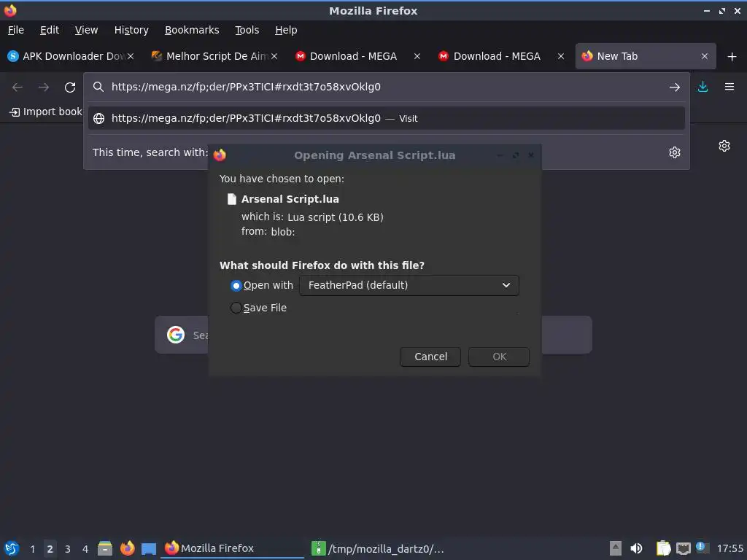Visit the mega.nz suggestion row
This screenshot has height=560, width=747.
387,118
